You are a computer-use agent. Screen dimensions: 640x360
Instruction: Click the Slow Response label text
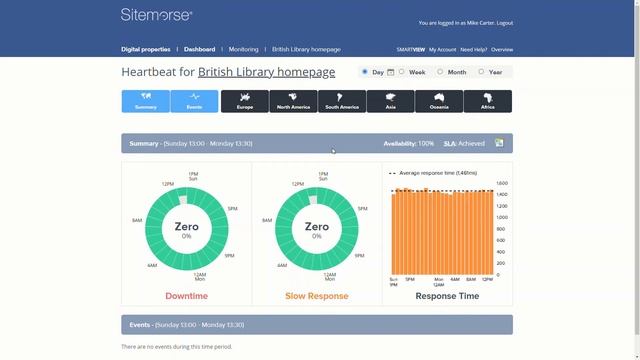pos(317,296)
